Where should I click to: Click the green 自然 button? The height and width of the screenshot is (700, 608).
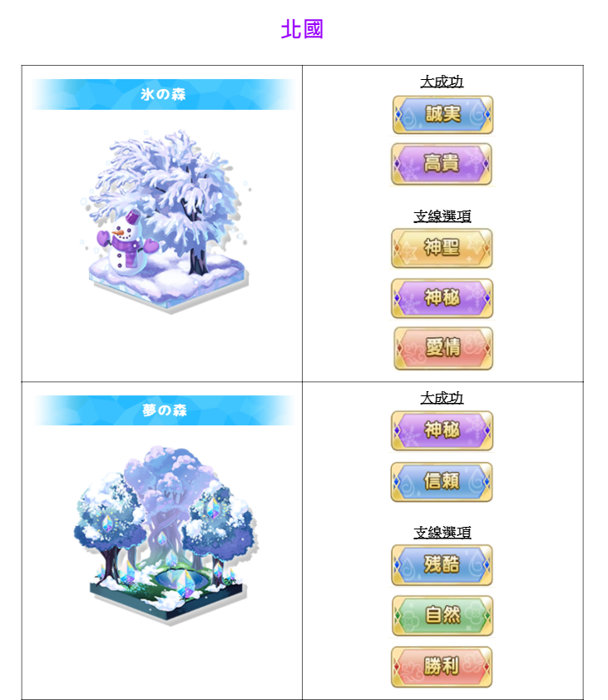point(442,616)
